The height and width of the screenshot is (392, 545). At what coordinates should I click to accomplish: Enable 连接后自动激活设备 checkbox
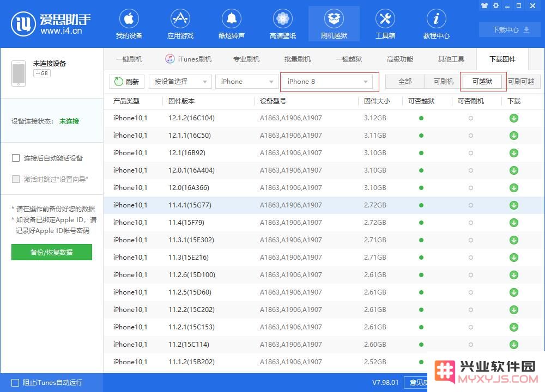16,158
